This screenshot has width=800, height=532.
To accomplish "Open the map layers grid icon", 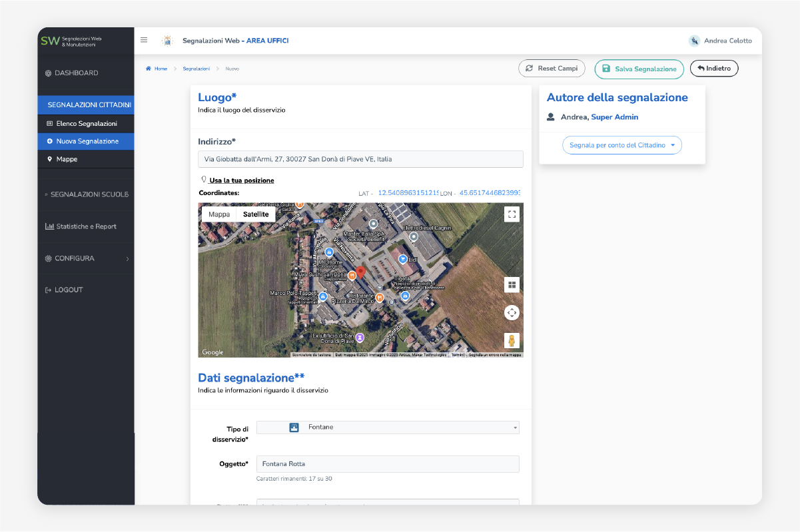I will (x=512, y=285).
